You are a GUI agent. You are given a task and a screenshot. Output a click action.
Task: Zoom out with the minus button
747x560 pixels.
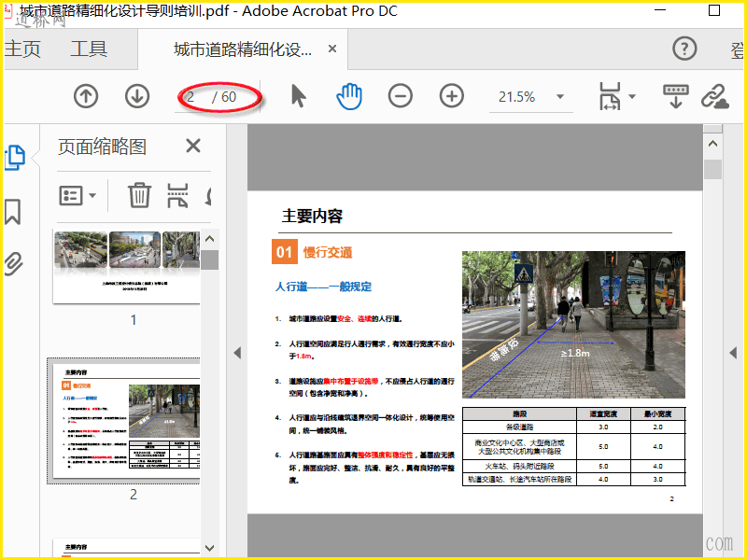tap(401, 96)
